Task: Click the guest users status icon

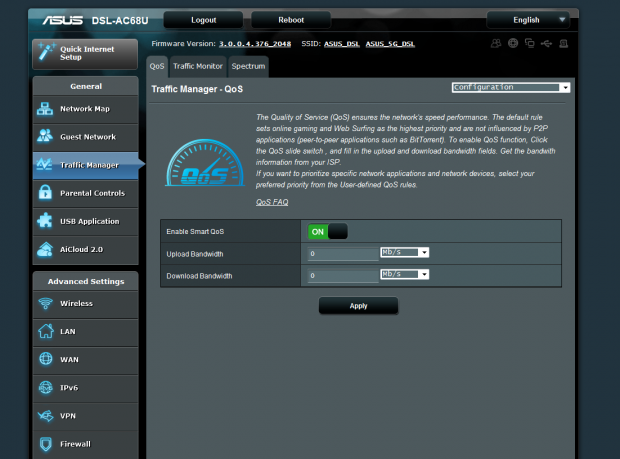Action: tap(496, 43)
